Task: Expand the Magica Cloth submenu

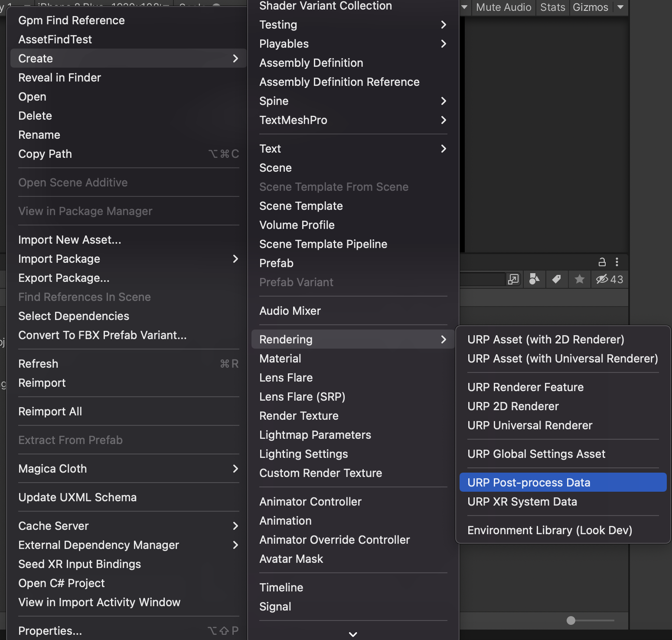Action: (129, 469)
